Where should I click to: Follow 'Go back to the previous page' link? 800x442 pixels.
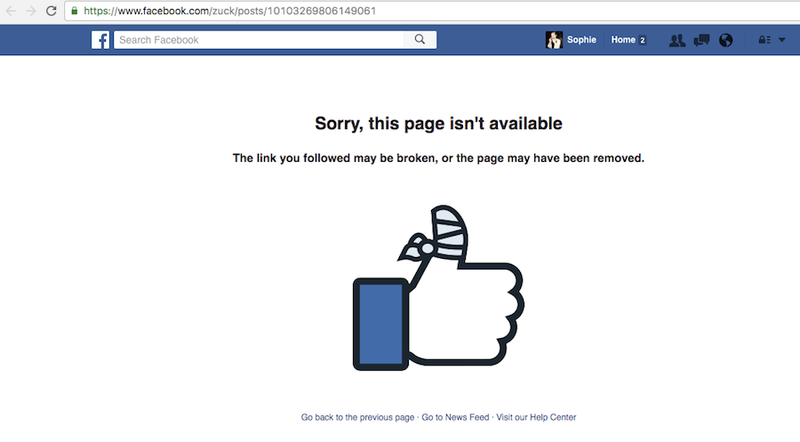coord(357,418)
